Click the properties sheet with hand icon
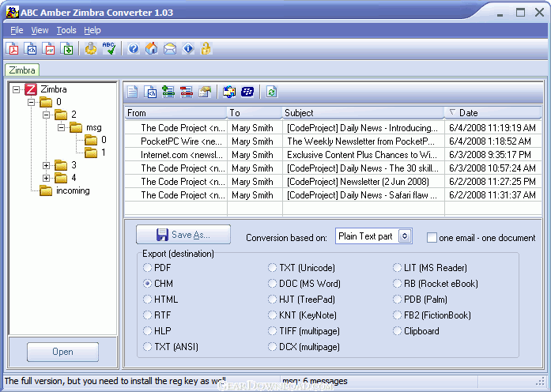Image resolution: width=551 pixels, height=392 pixels. tap(205, 92)
